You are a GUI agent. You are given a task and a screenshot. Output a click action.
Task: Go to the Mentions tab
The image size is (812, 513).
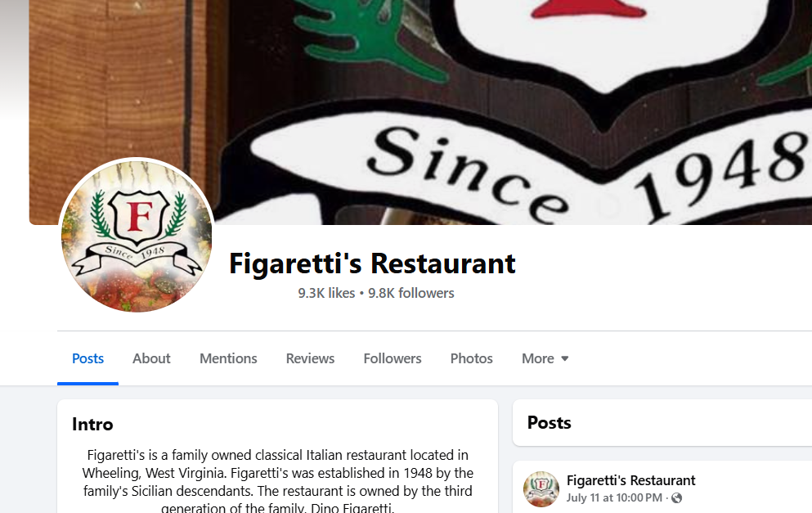228,358
